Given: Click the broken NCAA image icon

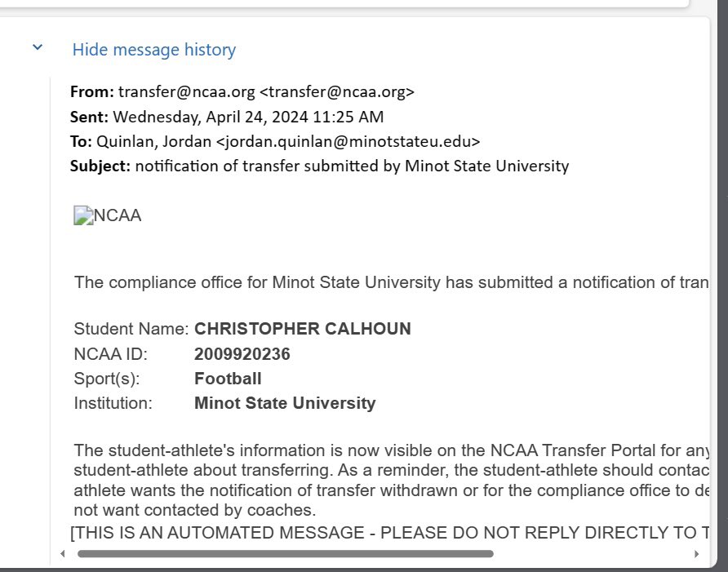Looking at the screenshot, I should coord(83,215).
